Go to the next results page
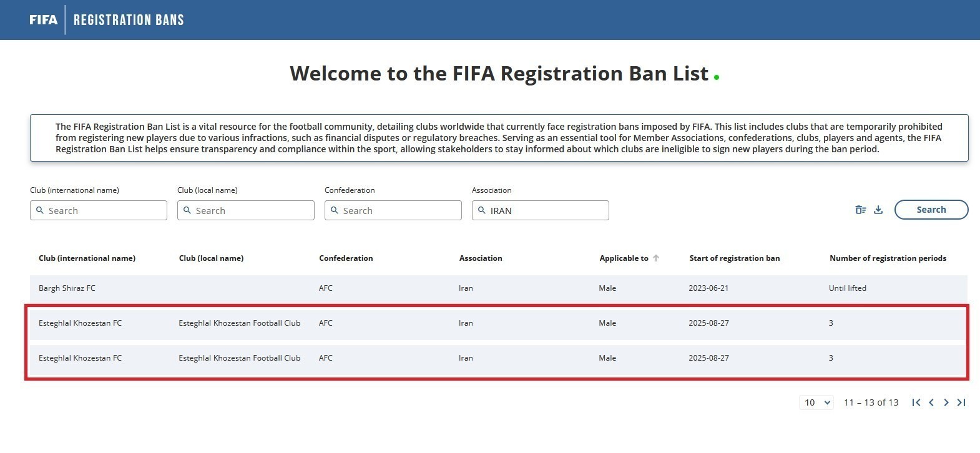980x453 pixels. [946, 402]
